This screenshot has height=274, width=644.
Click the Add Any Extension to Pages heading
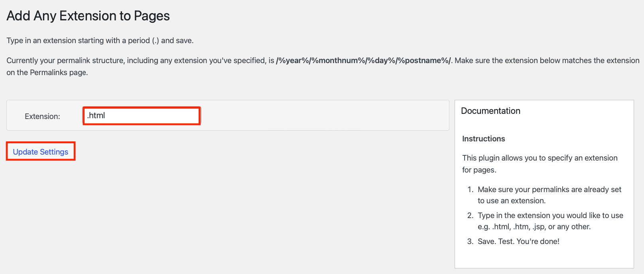88,16
